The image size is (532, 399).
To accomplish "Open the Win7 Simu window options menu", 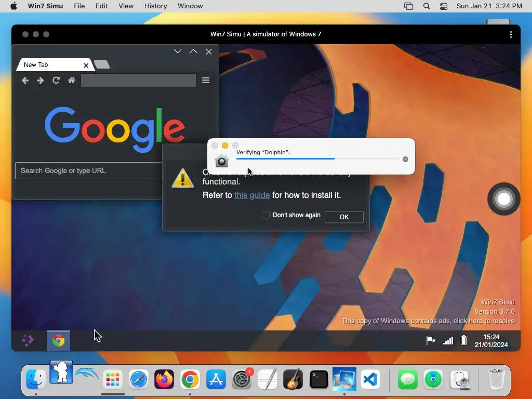I will coord(511,34).
